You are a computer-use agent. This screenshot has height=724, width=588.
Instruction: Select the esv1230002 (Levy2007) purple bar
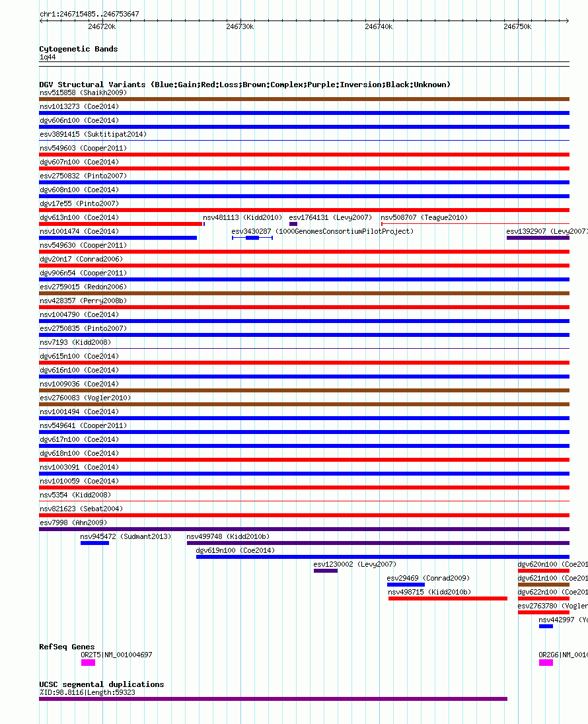pos(326,571)
